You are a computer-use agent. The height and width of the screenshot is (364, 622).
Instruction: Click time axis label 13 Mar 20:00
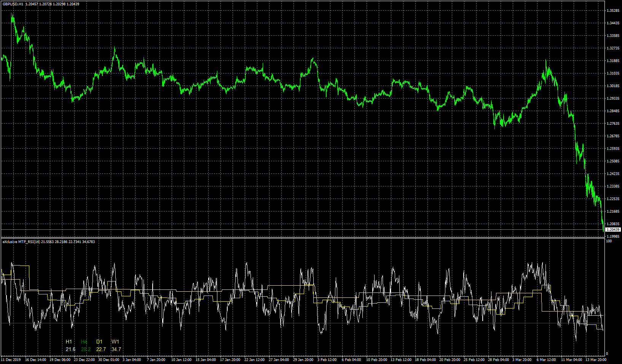click(596, 359)
